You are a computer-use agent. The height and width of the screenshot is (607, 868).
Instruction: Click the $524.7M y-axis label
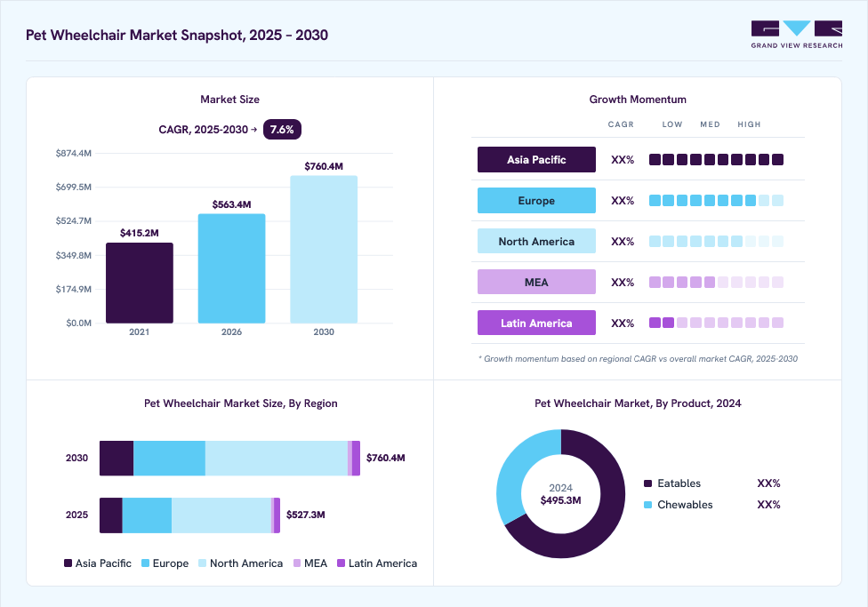pos(73,220)
